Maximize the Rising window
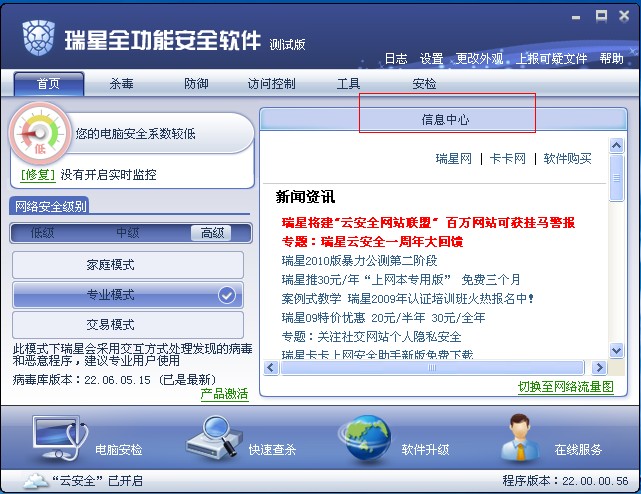The image size is (641, 494). point(601,16)
